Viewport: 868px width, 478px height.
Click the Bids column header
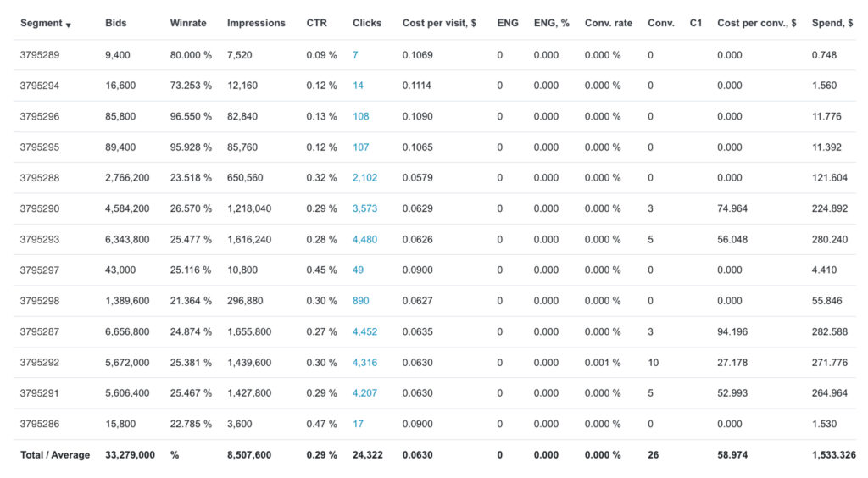[116, 23]
